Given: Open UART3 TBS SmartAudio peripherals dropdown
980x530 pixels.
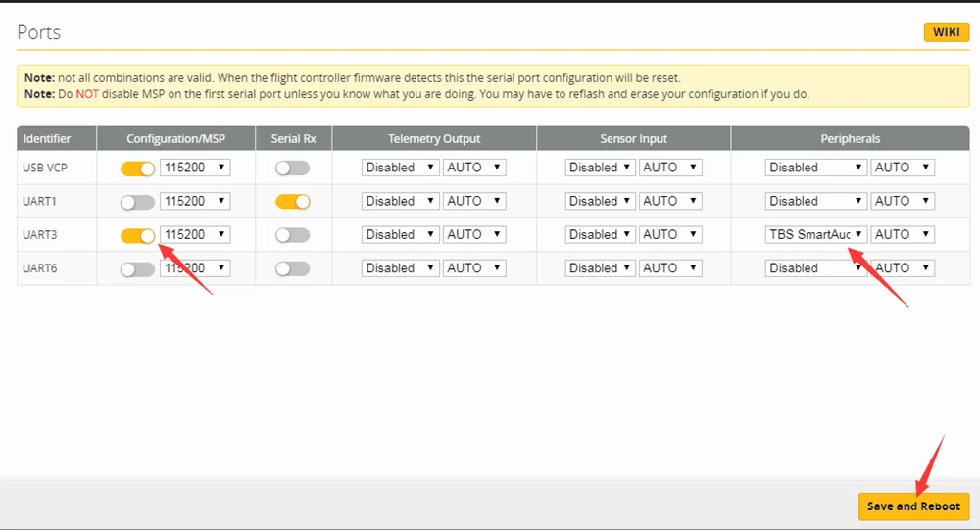Looking at the screenshot, I should coord(815,235).
